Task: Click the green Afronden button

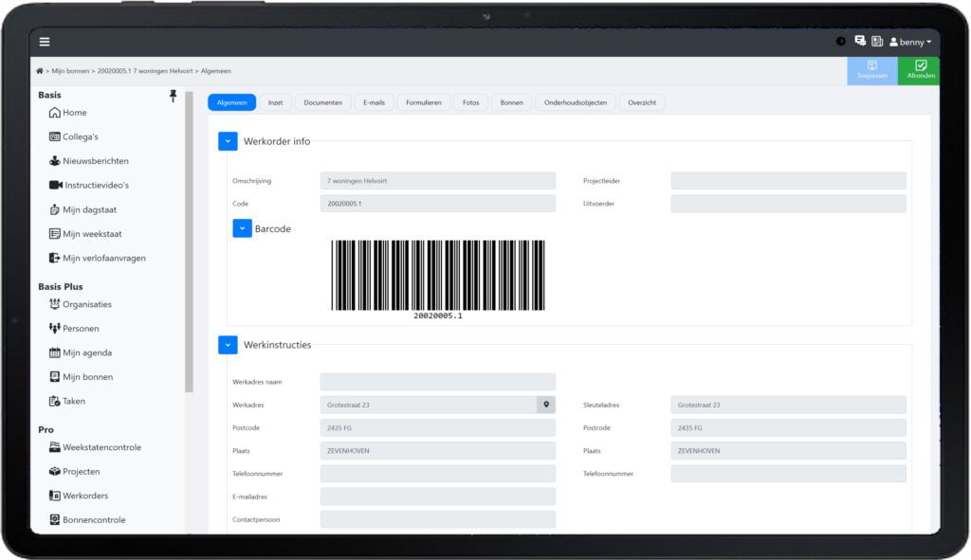Action: click(x=920, y=70)
